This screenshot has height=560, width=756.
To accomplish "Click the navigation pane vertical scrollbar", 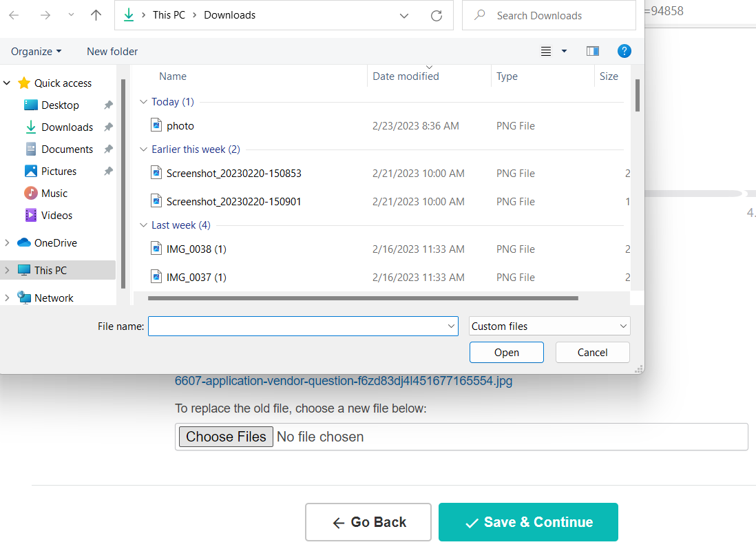I will coord(123,183).
